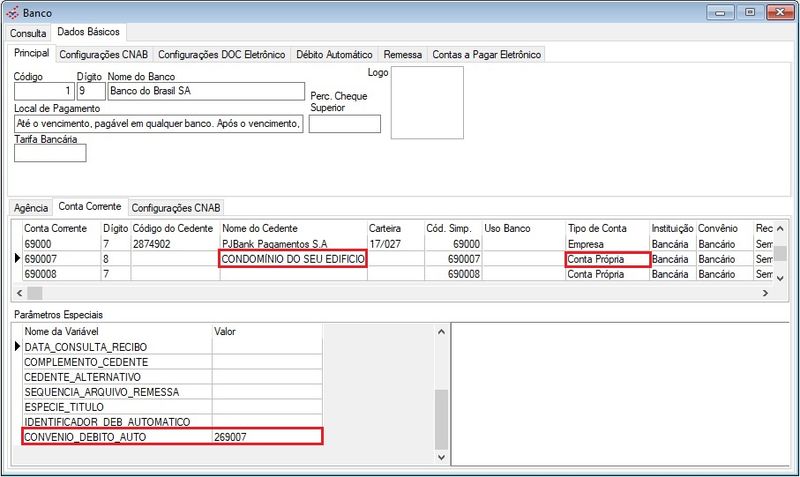Open Contas a Pagar Eletrônico tab

[x=486, y=54]
